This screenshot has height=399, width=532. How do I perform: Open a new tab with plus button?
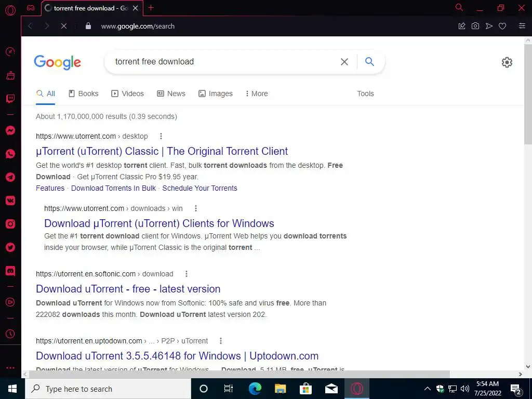click(151, 8)
